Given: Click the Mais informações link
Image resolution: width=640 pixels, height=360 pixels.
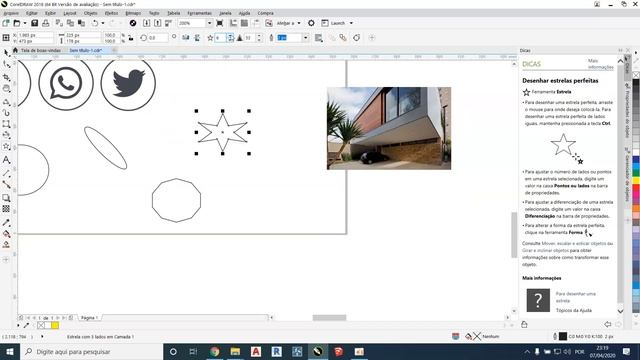Looking at the screenshot, I should click(600, 64).
